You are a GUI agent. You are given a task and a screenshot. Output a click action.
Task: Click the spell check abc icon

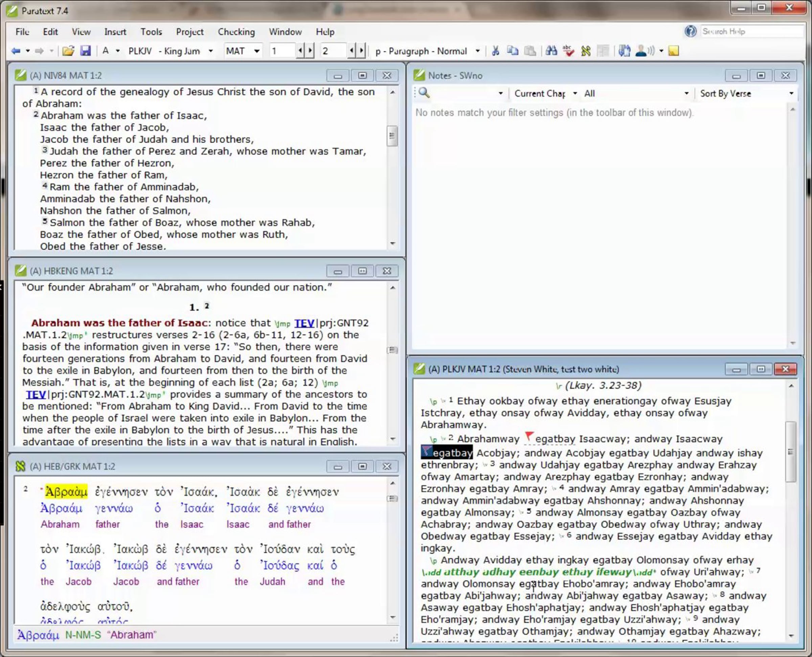[x=568, y=51]
